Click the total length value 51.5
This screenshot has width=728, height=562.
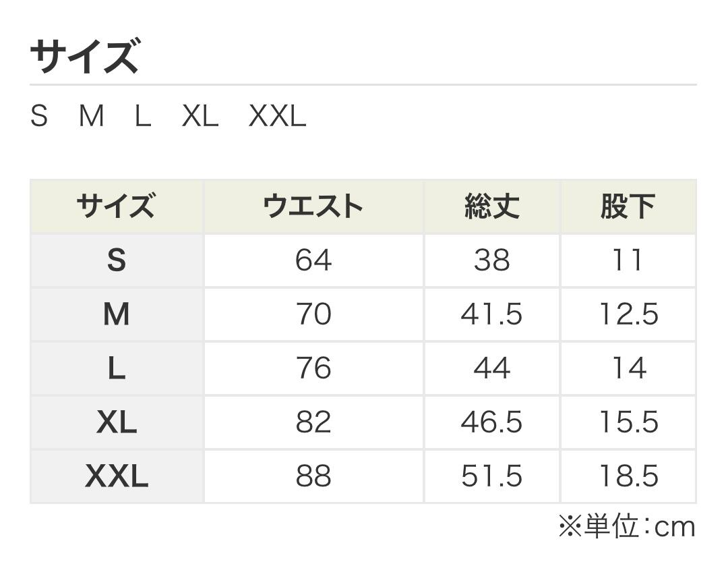tap(491, 477)
